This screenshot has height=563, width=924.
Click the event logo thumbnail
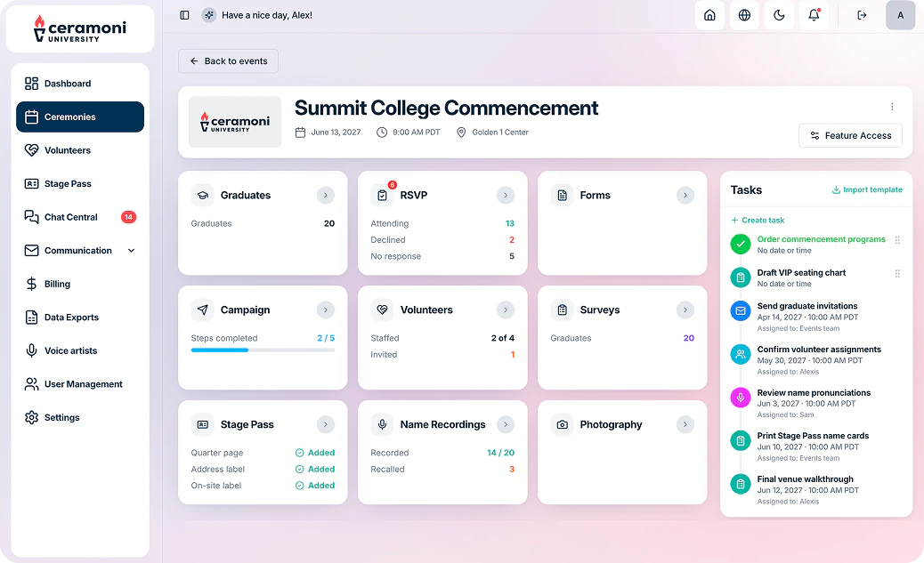coord(235,122)
